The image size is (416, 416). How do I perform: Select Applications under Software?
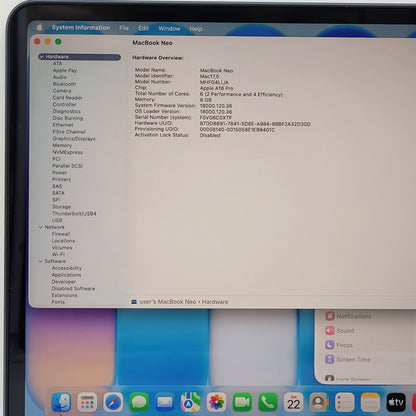[x=66, y=275]
